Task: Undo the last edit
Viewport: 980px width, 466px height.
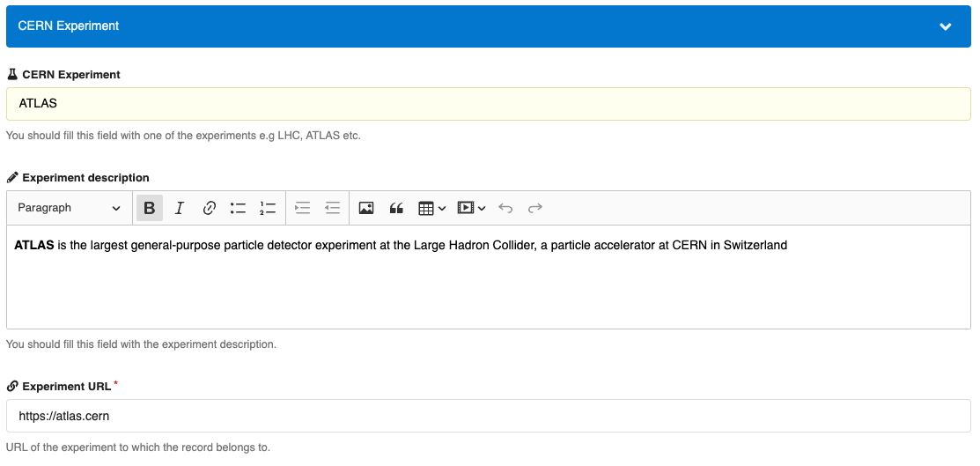Action: point(505,208)
